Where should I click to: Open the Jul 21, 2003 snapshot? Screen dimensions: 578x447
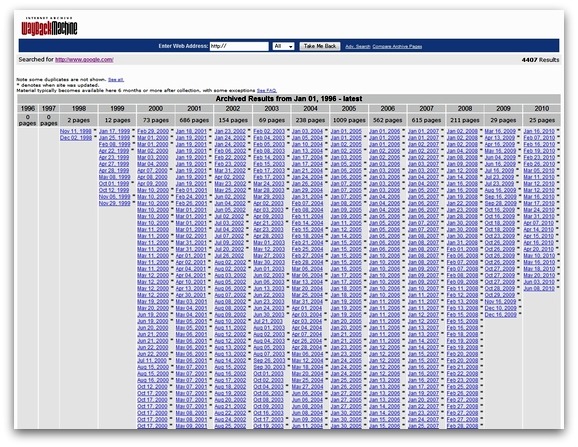point(268,321)
